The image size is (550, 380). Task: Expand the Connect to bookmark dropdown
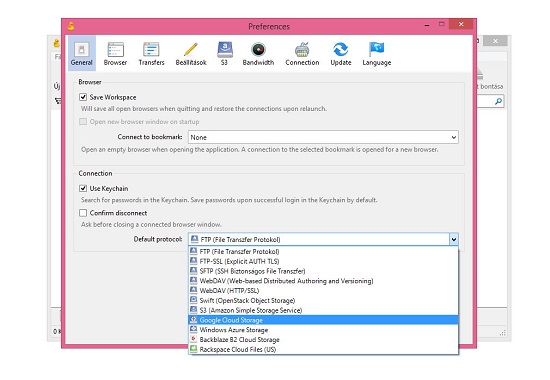[x=323, y=137]
